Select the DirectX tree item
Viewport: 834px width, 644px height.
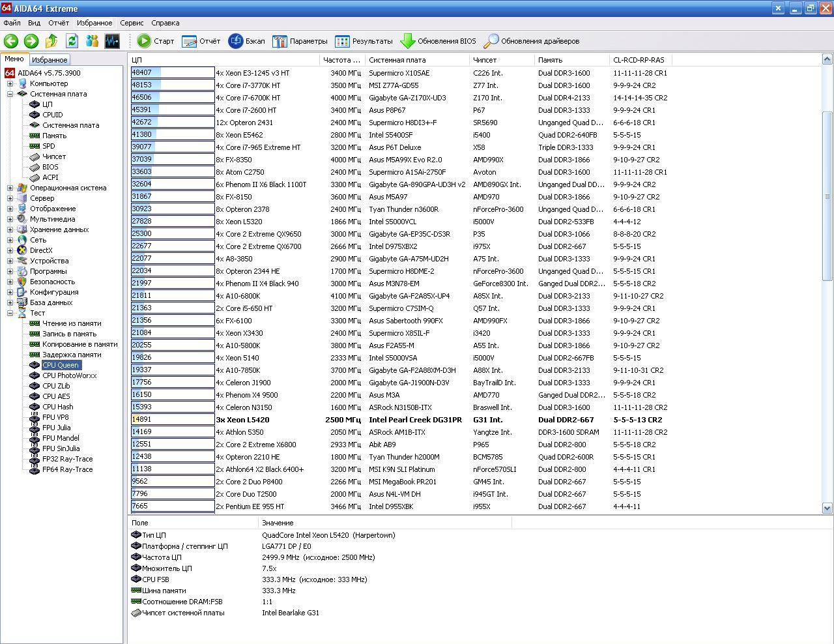click(x=41, y=250)
